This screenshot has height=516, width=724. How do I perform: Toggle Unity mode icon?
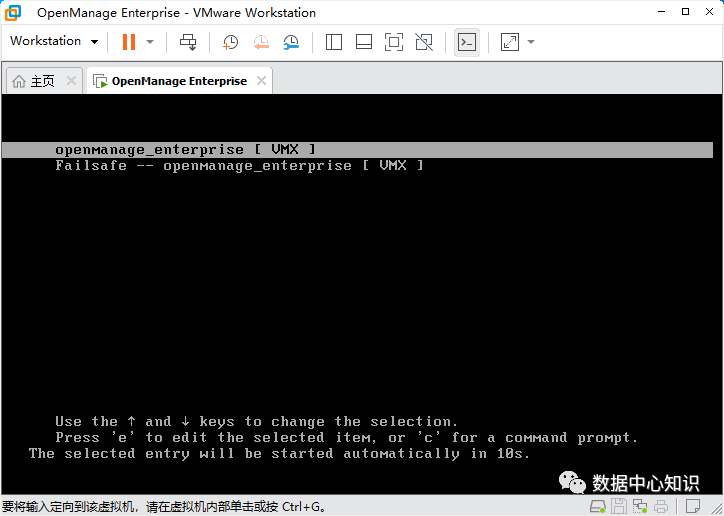click(x=424, y=42)
